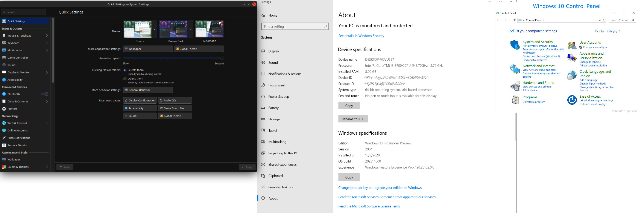Screen dimensions: 644x215
Task: Open the View by Category dropdown
Action: tap(614, 31)
